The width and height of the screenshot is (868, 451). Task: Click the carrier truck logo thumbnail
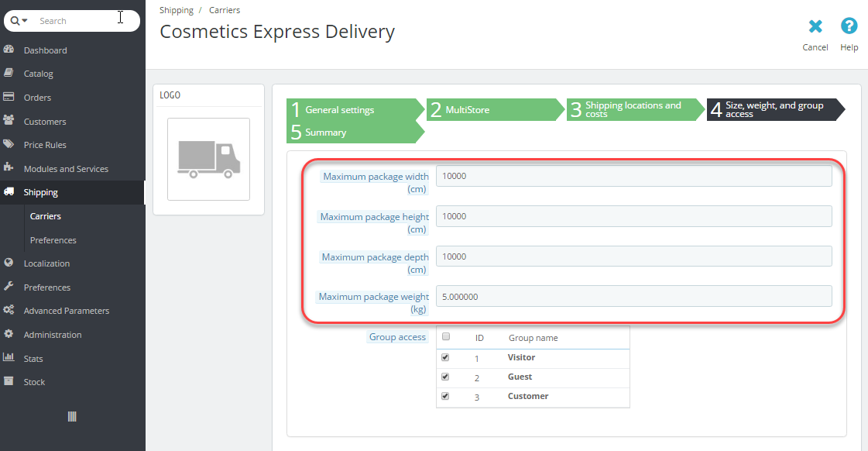pyautogui.click(x=209, y=159)
